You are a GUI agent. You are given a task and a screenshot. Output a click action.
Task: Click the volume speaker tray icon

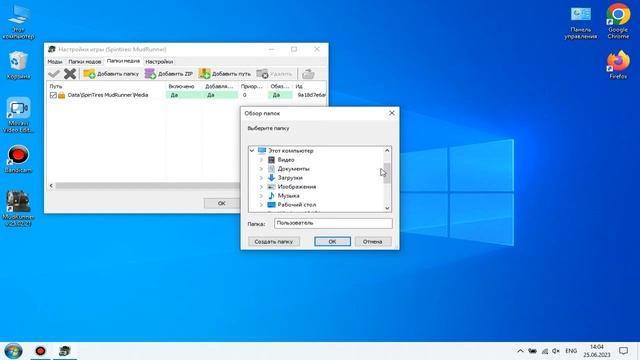click(556, 351)
